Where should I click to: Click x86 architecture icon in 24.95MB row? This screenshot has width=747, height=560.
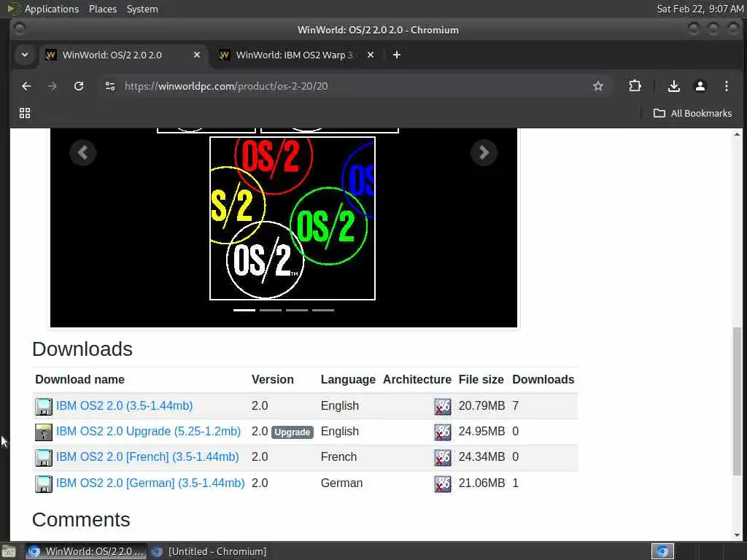pyautogui.click(x=443, y=432)
